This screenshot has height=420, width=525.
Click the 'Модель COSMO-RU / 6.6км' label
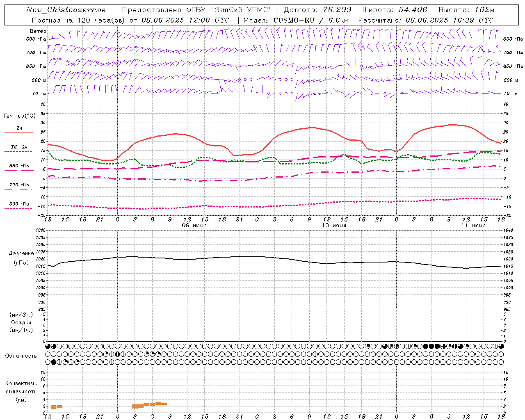click(295, 20)
